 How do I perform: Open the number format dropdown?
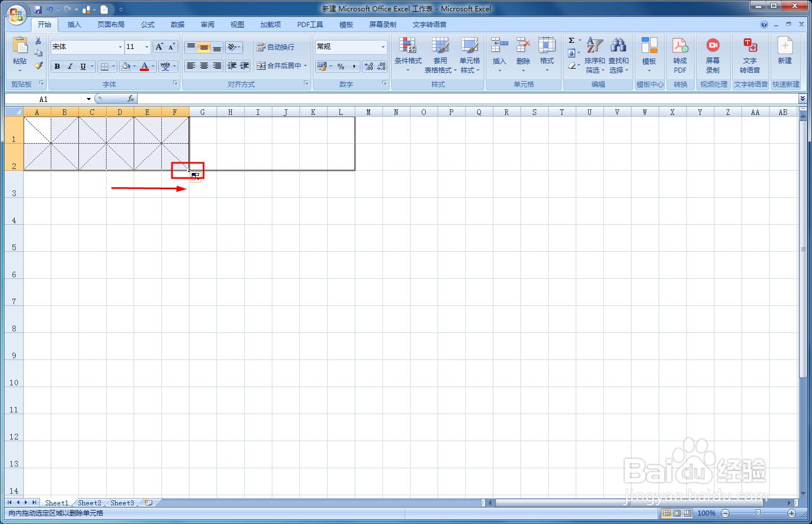[383, 47]
